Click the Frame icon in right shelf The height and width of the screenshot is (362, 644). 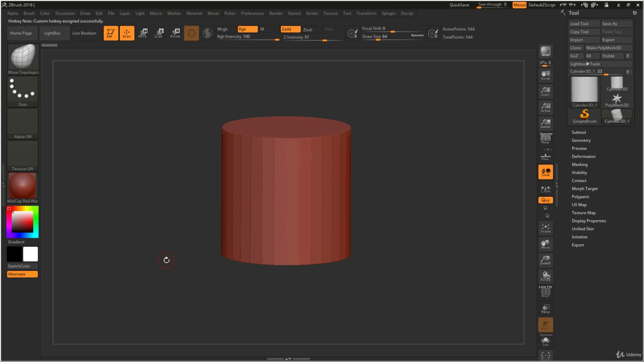coord(545,228)
